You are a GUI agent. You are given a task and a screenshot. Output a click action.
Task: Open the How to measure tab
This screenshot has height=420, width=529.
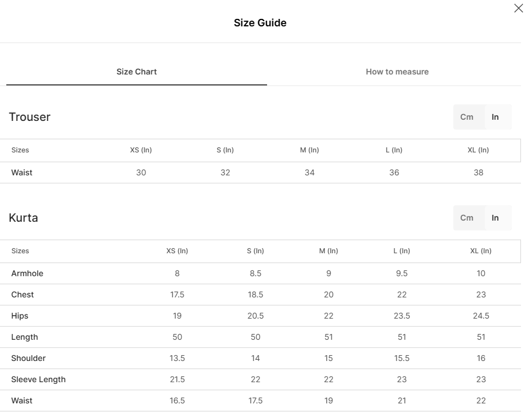click(397, 72)
